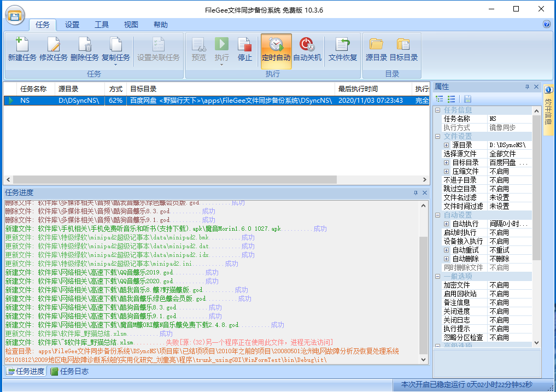Open dropdown arrow under 执行

tap(221, 65)
